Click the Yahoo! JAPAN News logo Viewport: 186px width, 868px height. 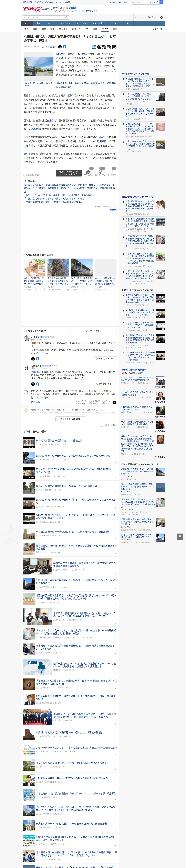tap(37, 9)
